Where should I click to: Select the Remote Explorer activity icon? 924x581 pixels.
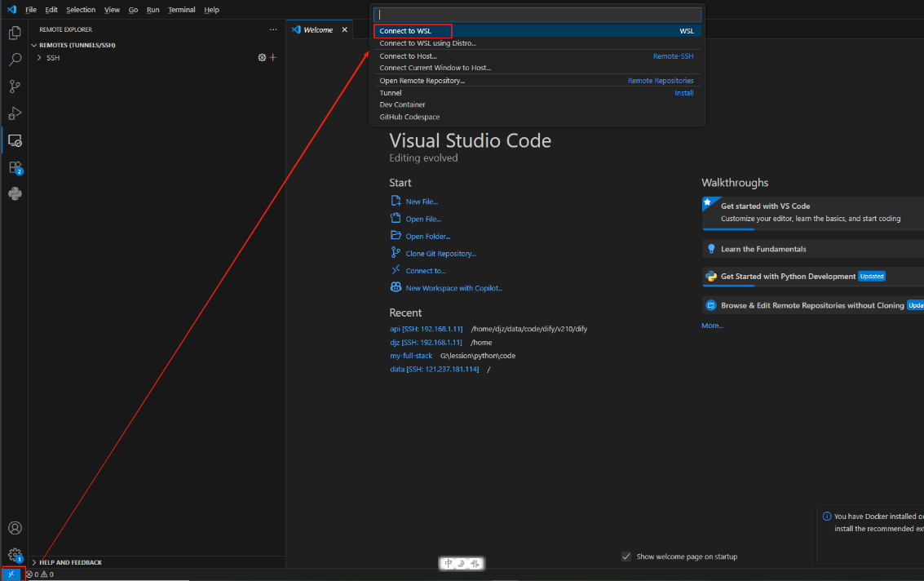(15, 140)
